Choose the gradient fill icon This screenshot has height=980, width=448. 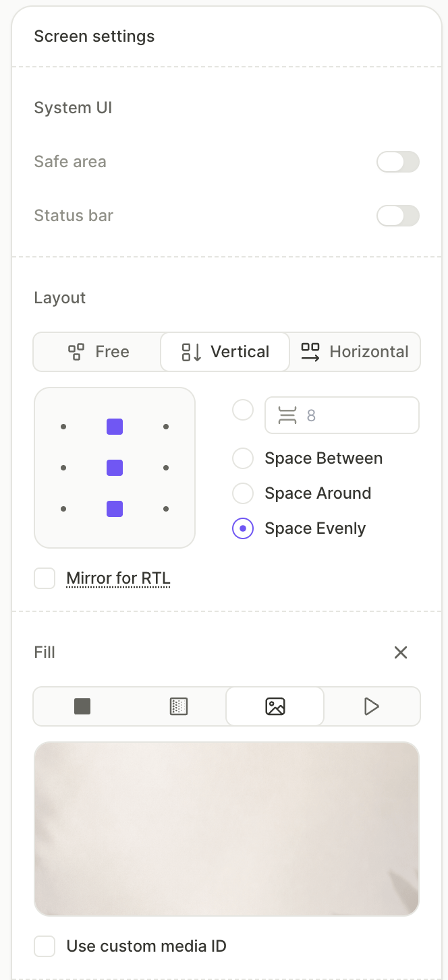179,706
